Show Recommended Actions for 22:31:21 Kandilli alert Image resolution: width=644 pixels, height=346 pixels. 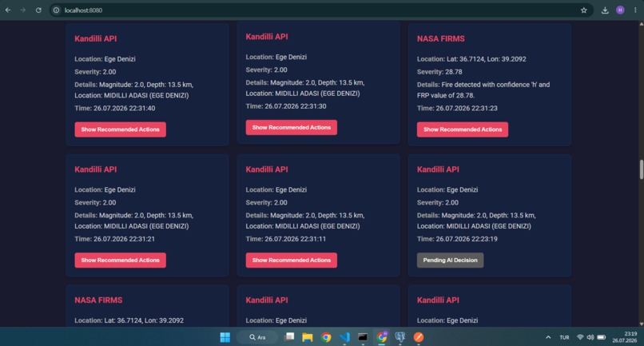click(x=121, y=260)
